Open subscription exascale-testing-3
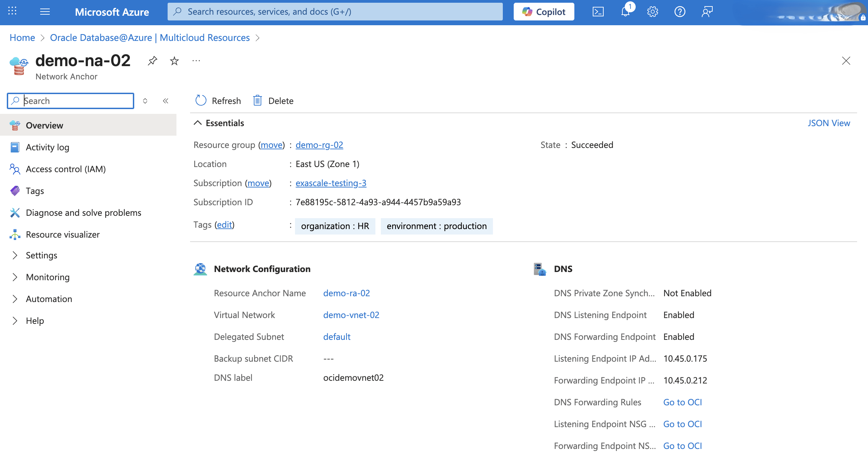This screenshot has width=868, height=467. tap(331, 183)
